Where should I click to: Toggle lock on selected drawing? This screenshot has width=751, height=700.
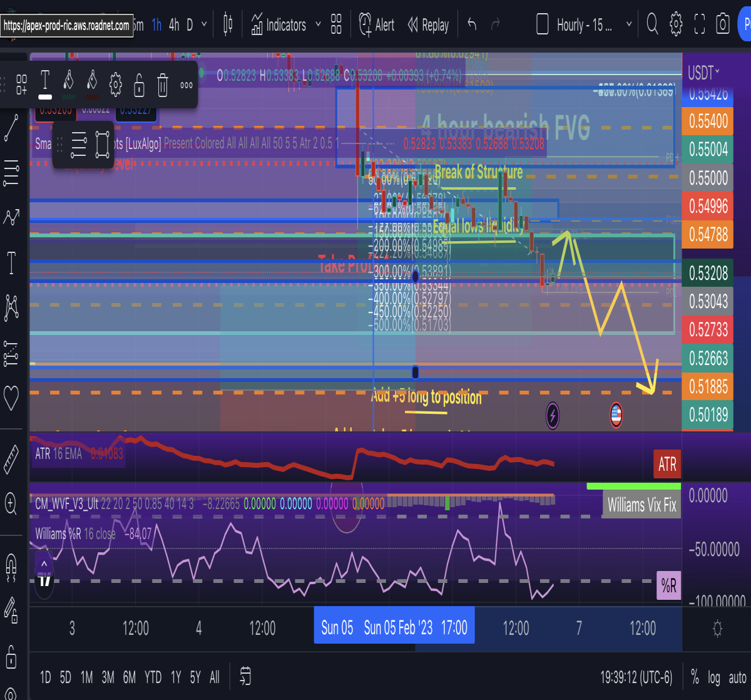coord(139,85)
